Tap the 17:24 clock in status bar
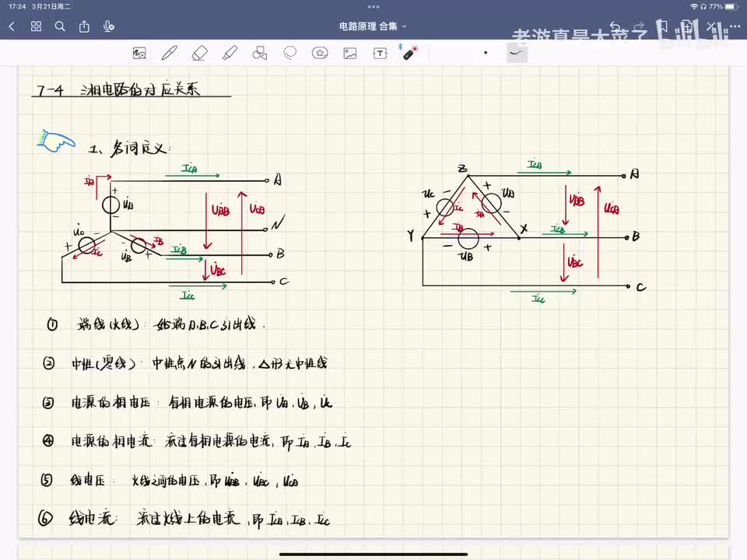Image resolution: width=747 pixels, height=560 pixels. coord(17,7)
